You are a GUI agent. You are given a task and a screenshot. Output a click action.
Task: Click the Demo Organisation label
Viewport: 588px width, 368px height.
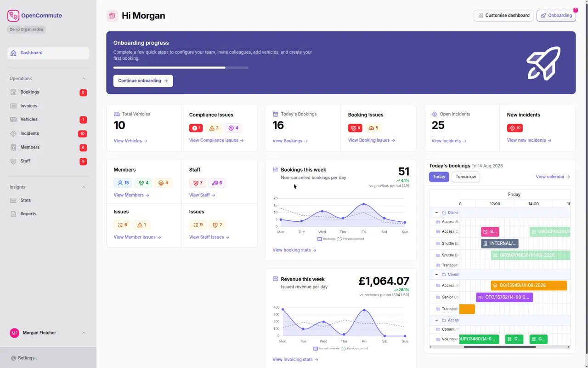(x=27, y=29)
